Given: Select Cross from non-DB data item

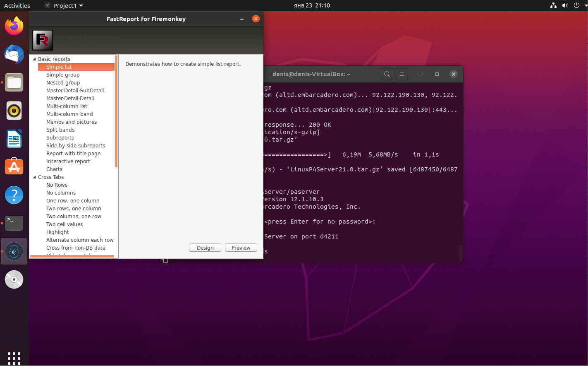Looking at the screenshot, I should tap(76, 248).
